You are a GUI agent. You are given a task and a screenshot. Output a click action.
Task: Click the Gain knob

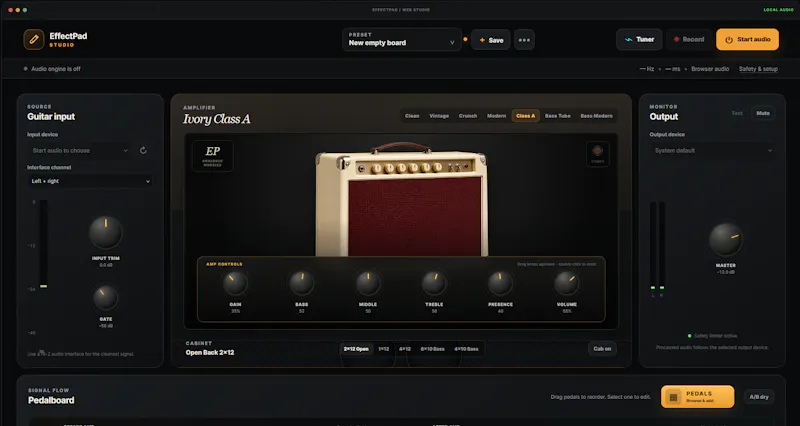(x=235, y=284)
